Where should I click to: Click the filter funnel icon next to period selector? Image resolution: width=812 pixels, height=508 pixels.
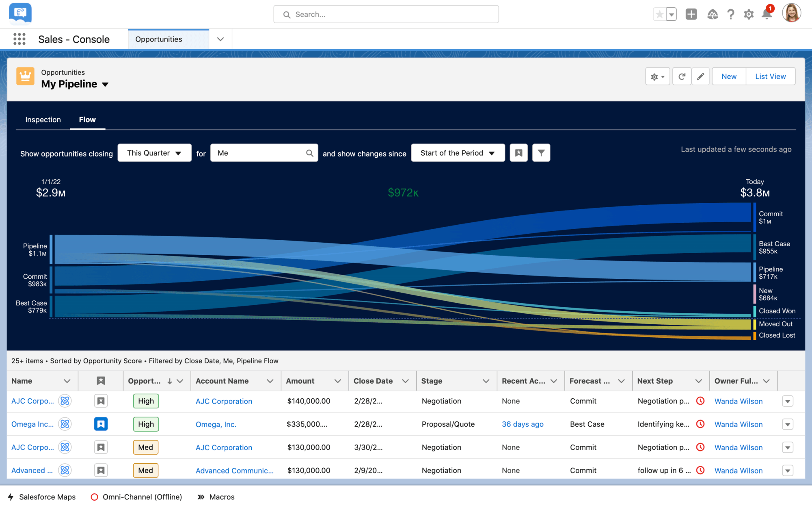(x=541, y=153)
